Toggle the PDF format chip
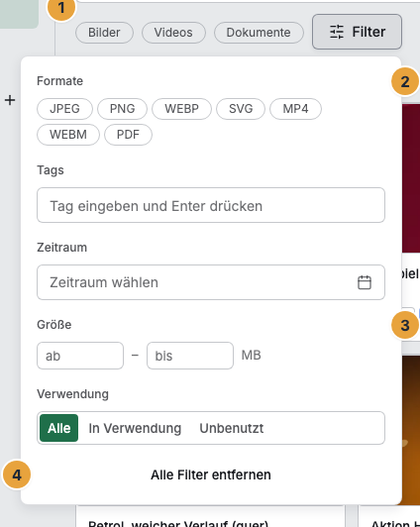The image size is (420, 527). 128,135
